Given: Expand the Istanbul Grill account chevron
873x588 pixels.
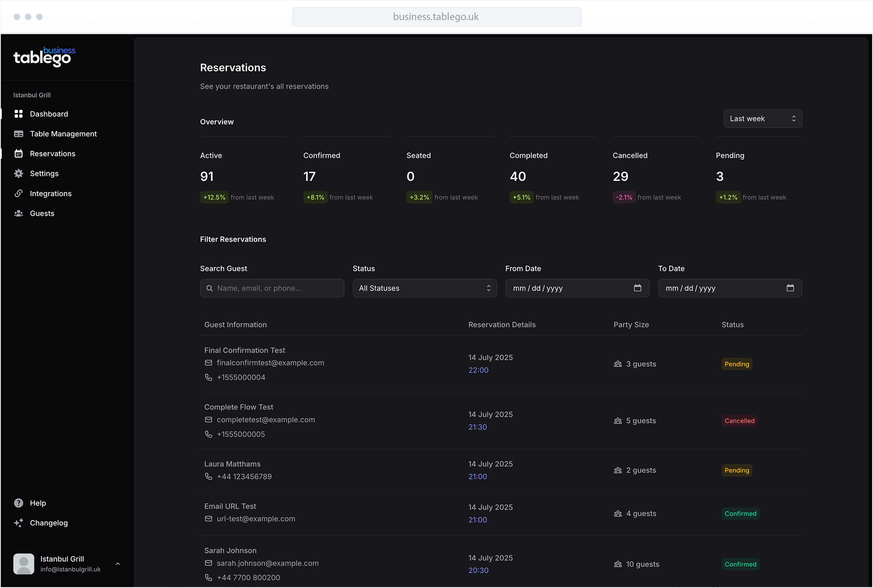Looking at the screenshot, I should point(118,563).
